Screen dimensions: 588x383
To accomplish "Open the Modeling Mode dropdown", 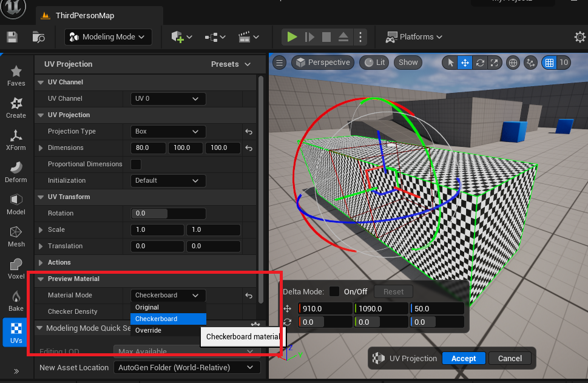I will click(x=108, y=37).
